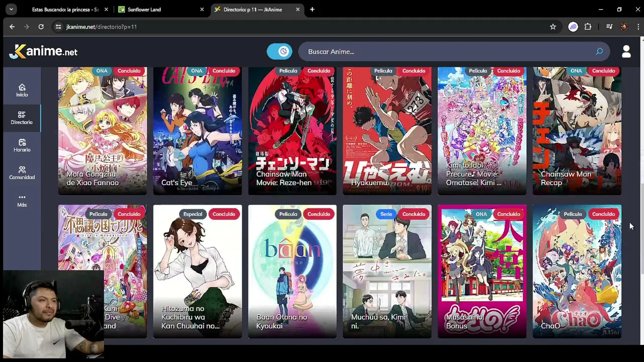Click the search magnifier icon

599,52
